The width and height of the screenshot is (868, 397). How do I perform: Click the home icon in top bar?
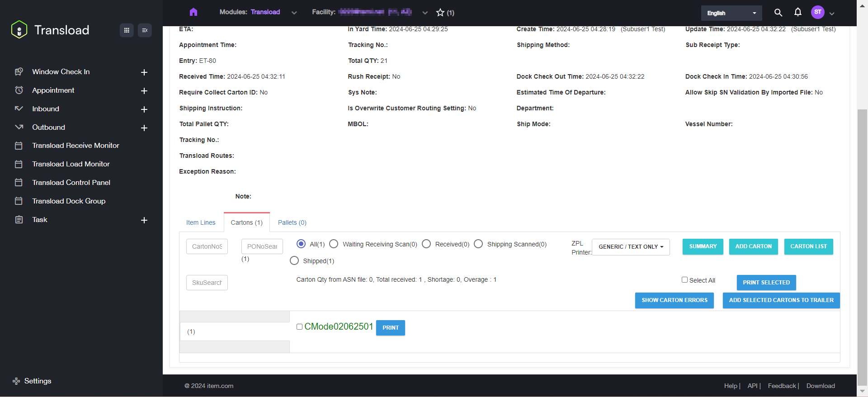[193, 12]
